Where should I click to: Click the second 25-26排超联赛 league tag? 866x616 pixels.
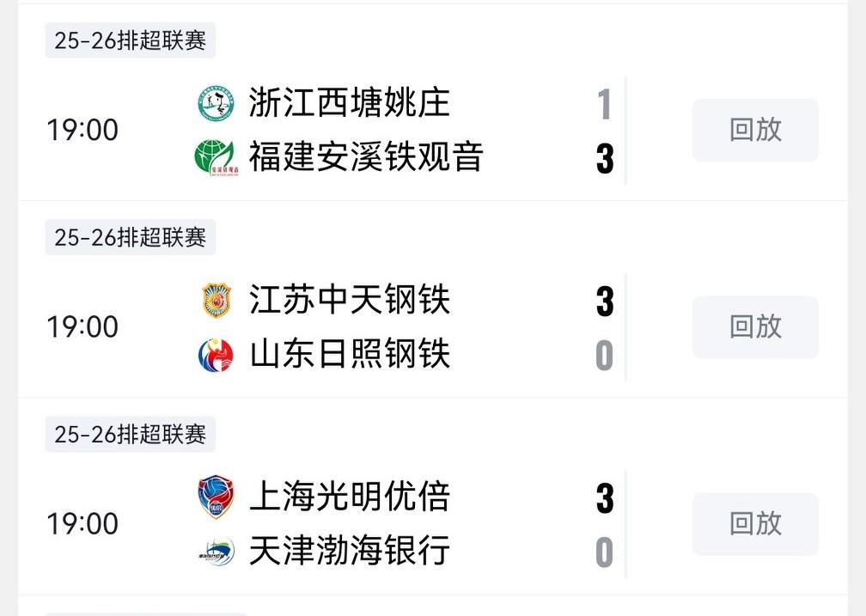coord(131,237)
